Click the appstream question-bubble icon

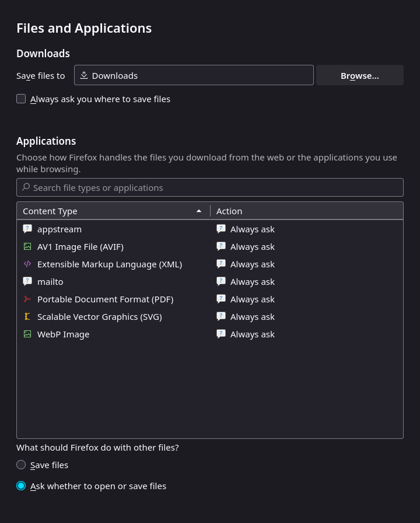click(27, 229)
